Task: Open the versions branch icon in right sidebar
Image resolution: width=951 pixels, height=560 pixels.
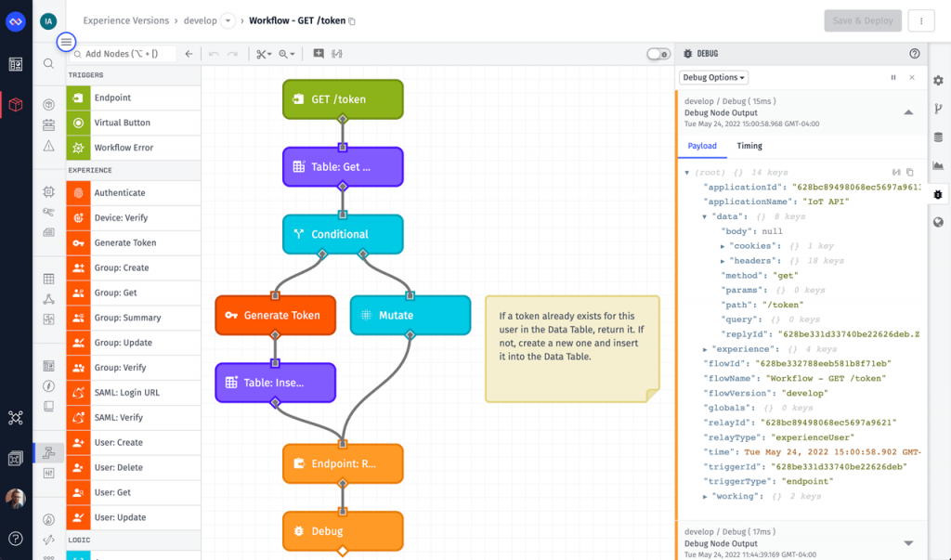Action: pos(938,109)
